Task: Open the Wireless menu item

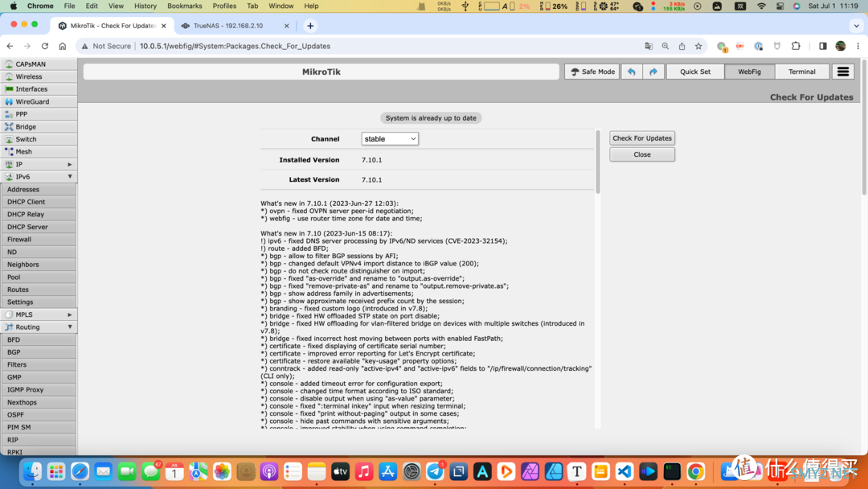Action: (39, 76)
